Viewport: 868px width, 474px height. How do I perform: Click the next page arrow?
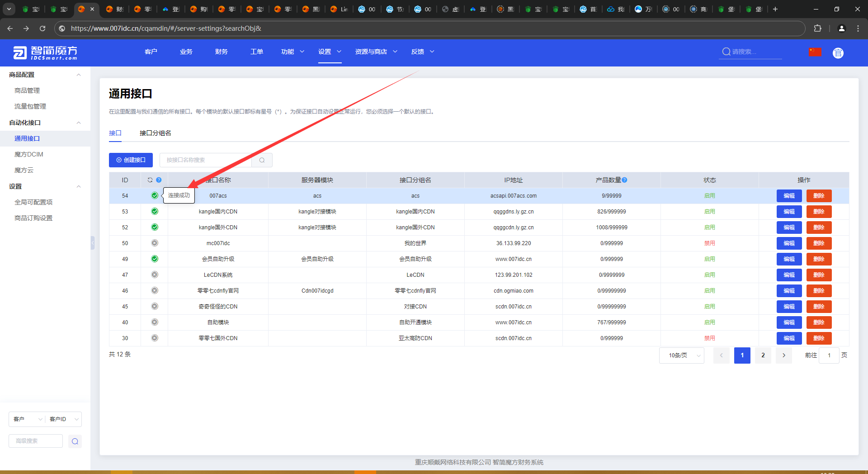click(x=784, y=355)
